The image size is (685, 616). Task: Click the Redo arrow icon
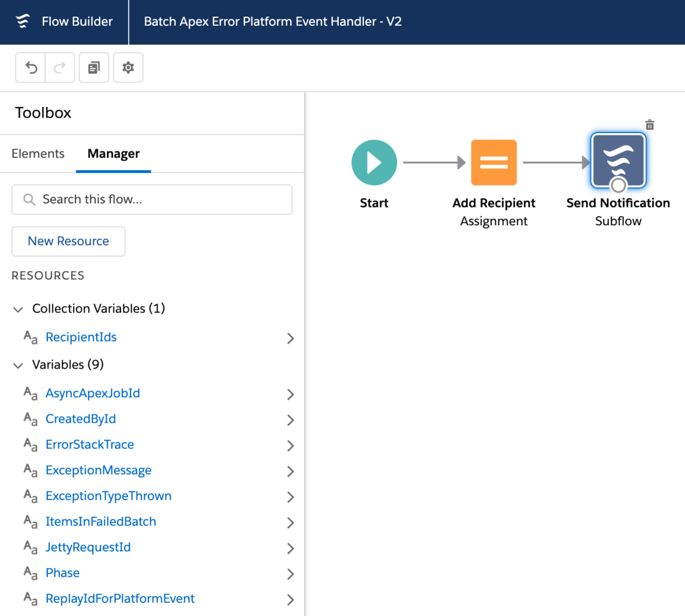(x=60, y=68)
